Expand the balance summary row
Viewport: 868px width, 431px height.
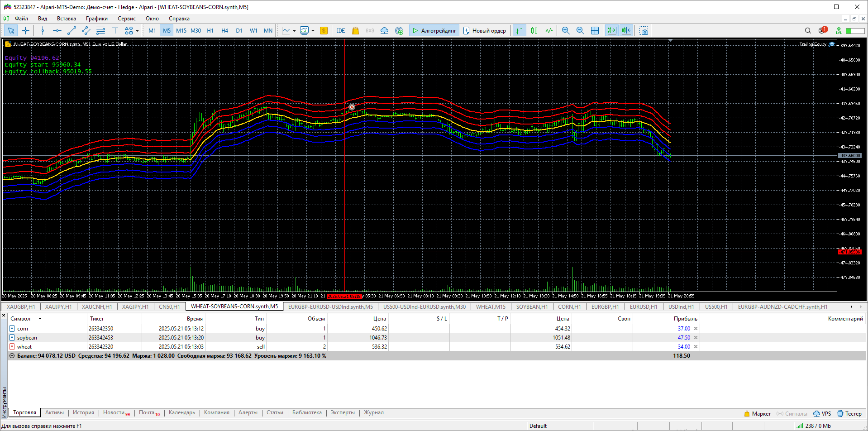point(12,356)
